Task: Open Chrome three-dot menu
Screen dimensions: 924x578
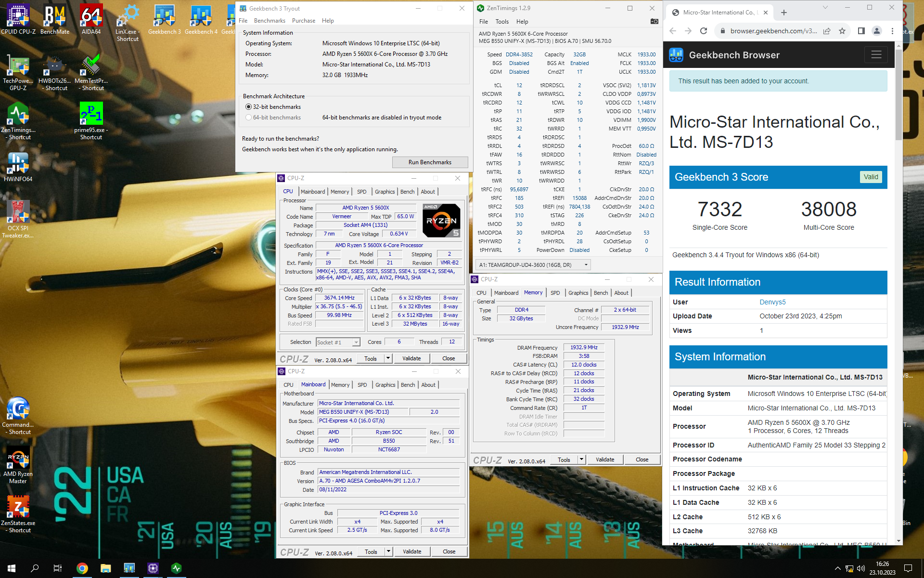Action: point(892,31)
